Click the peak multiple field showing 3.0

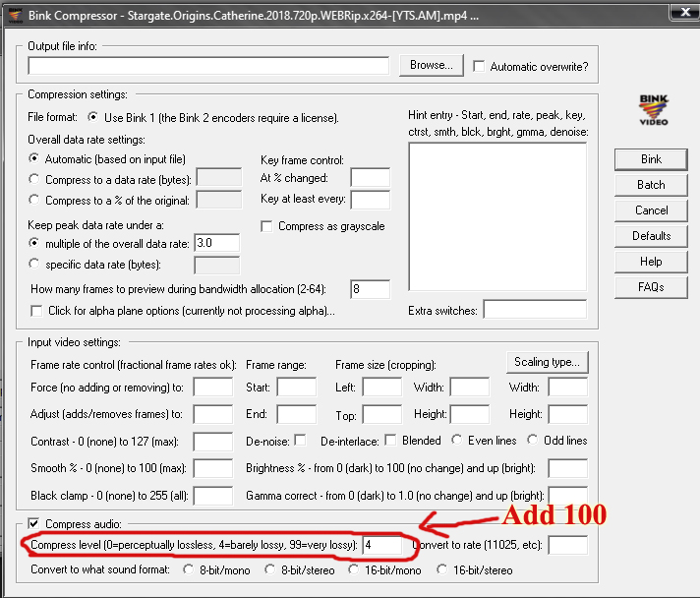tap(217, 243)
